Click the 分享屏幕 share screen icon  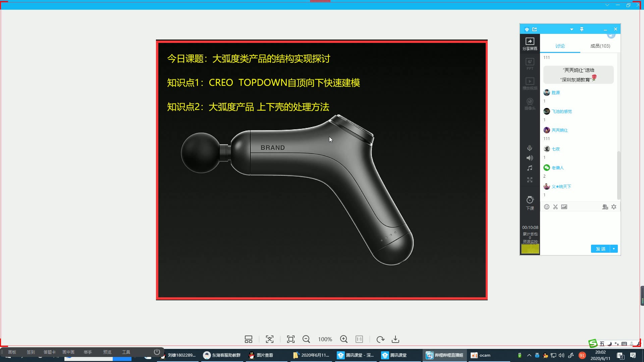[x=530, y=44]
